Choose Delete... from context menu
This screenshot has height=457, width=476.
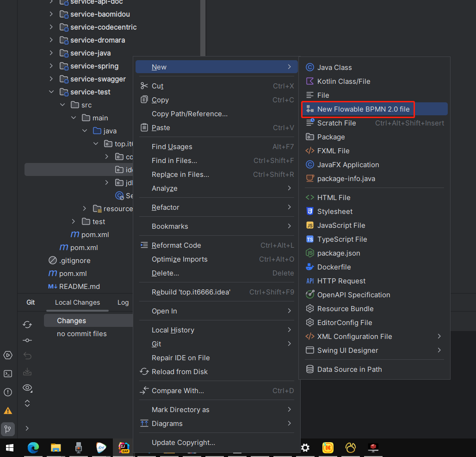coord(216,273)
